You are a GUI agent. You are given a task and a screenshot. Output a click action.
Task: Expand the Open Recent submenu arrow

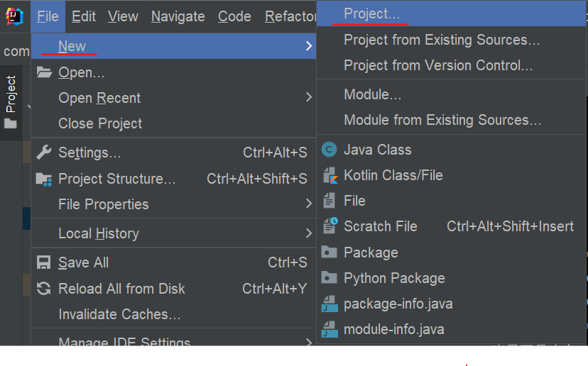pyautogui.click(x=308, y=97)
